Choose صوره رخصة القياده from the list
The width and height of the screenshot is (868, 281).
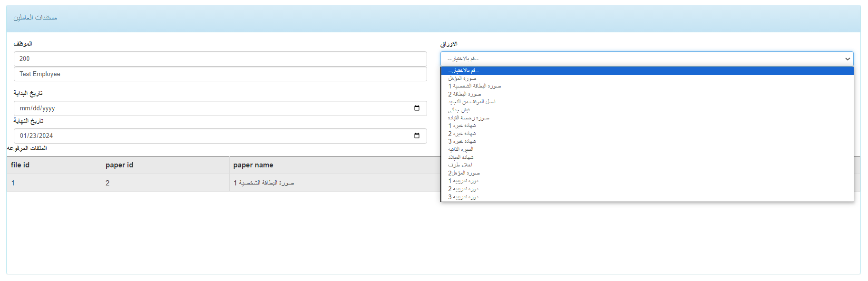tap(468, 118)
